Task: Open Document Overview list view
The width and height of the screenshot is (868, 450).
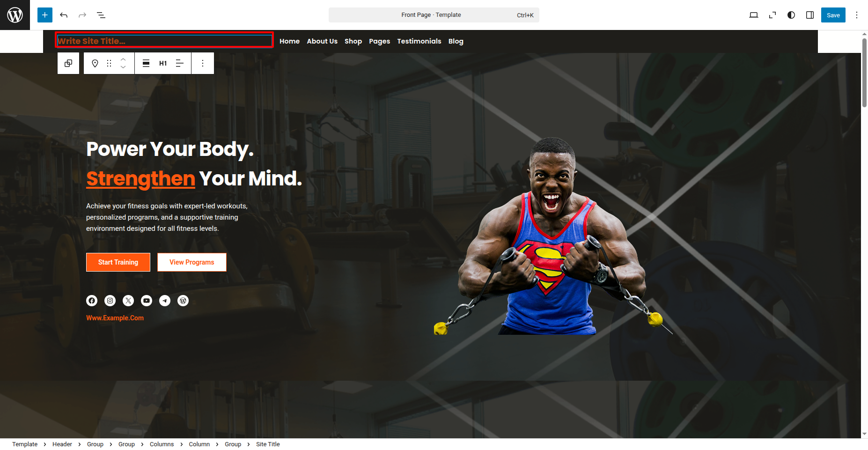Action: (101, 15)
